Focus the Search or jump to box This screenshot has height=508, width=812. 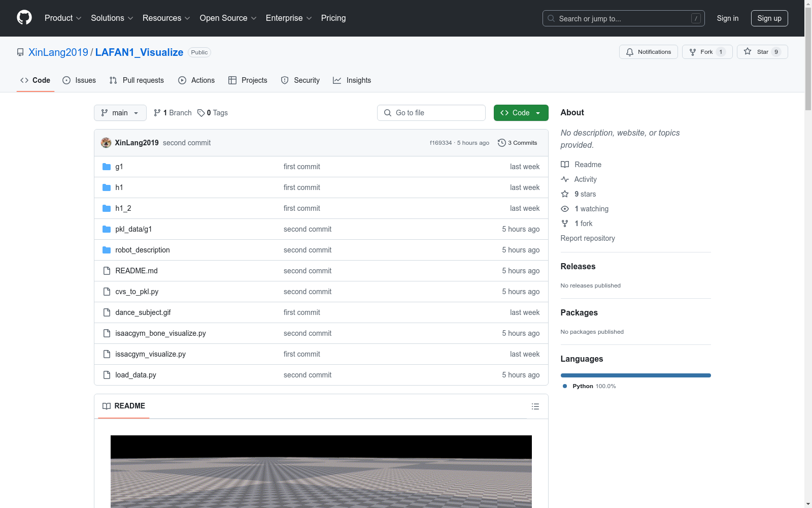pyautogui.click(x=623, y=18)
